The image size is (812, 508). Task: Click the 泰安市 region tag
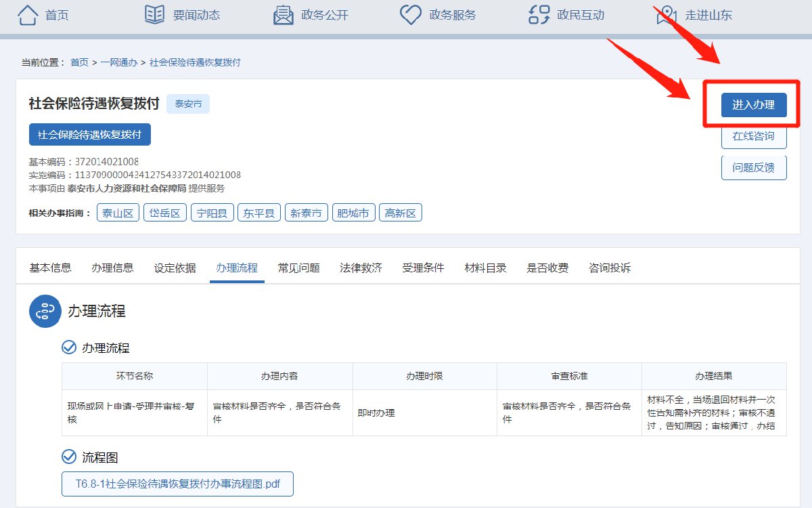coord(188,104)
